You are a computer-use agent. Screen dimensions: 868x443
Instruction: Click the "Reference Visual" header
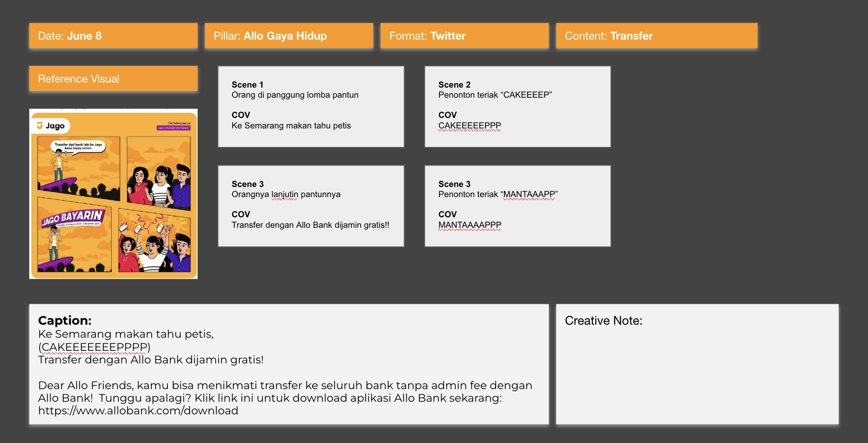click(113, 78)
